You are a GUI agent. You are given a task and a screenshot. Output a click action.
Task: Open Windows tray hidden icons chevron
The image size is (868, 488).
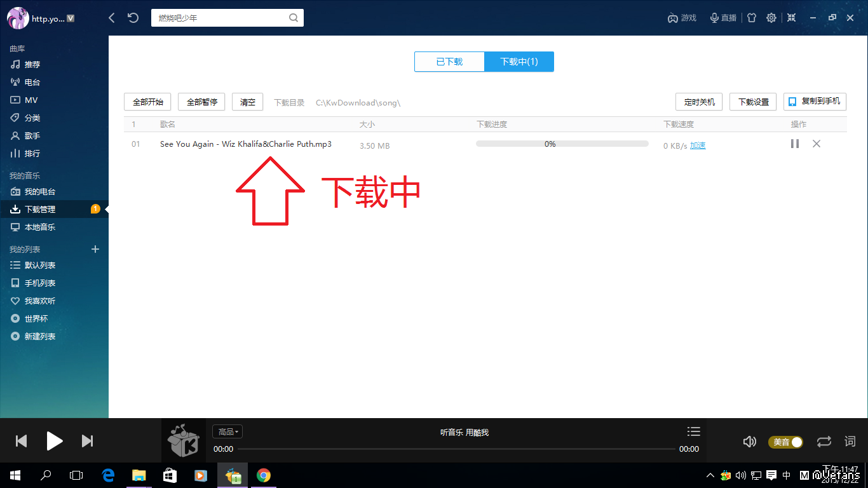710,475
